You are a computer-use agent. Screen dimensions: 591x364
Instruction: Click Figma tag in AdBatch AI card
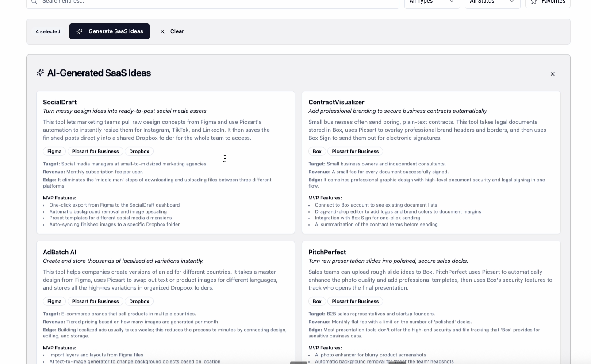54,301
